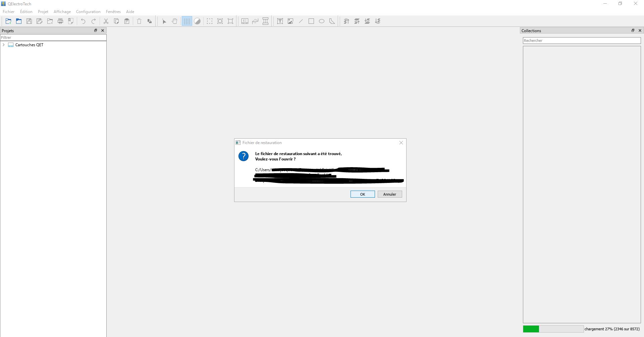Click the Save As icon

tap(40, 21)
